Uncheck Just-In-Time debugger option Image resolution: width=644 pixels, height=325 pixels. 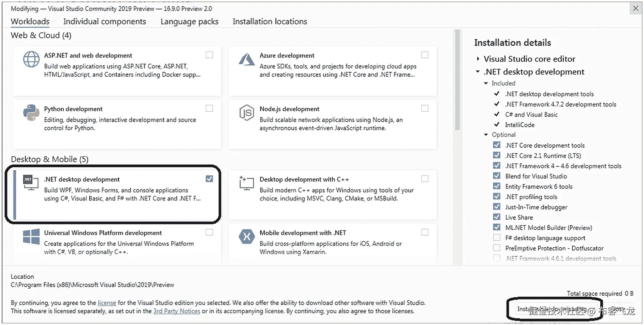click(497, 206)
